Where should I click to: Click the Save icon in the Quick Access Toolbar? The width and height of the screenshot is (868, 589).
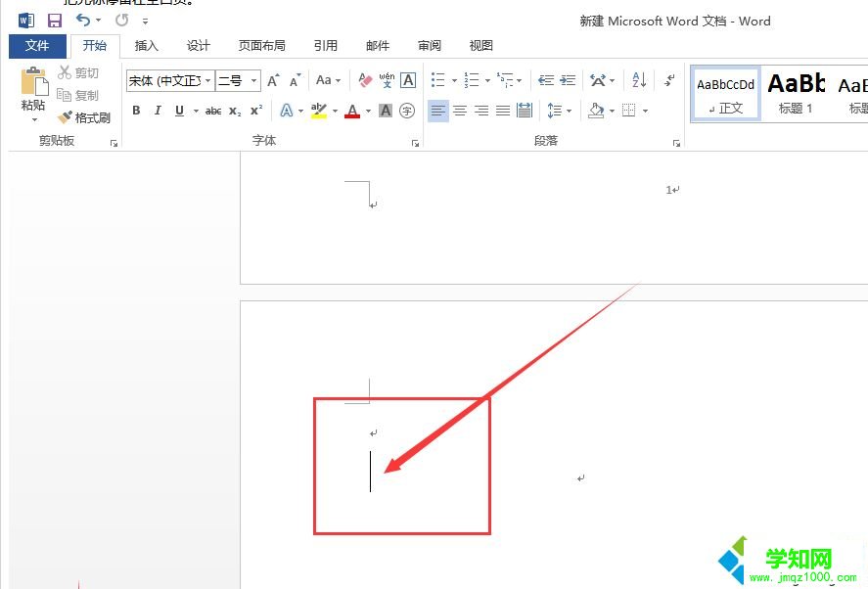click(54, 19)
